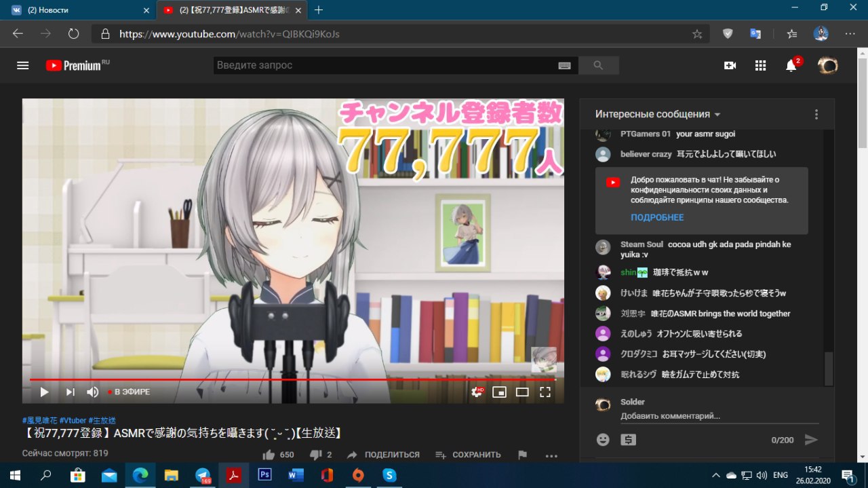Add page to favorites star
Screen dimensions: 868x488
click(696, 34)
